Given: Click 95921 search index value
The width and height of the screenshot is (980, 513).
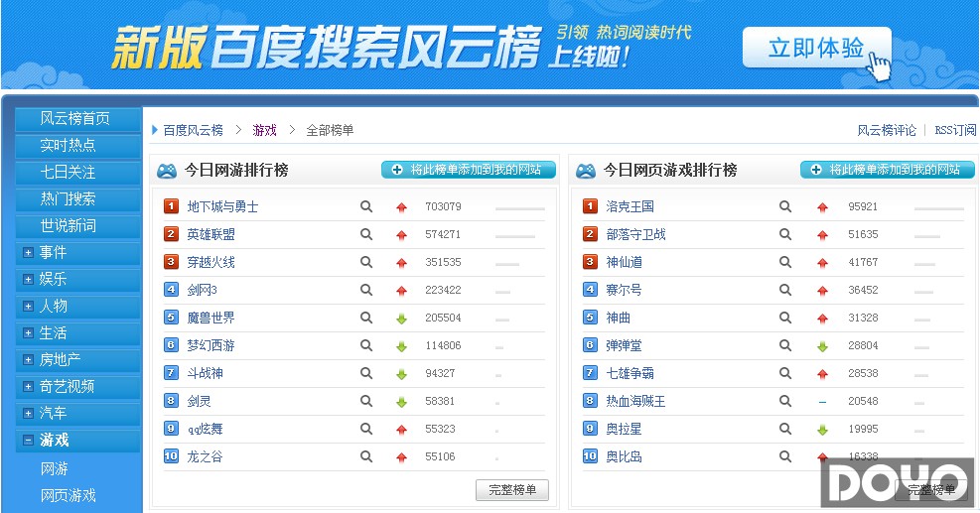Looking at the screenshot, I should click(x=863, y=206).
